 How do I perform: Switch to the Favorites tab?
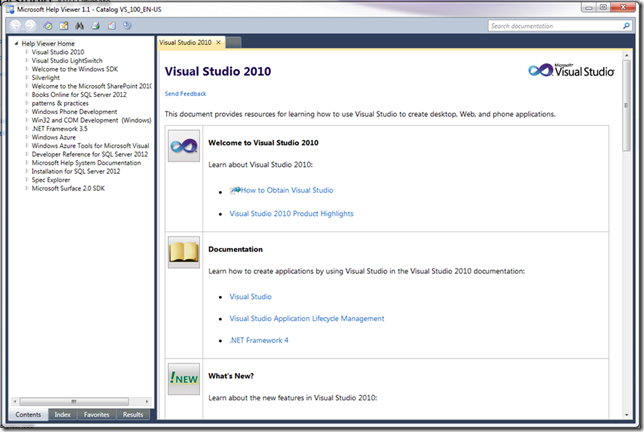(x=97, y=414)
